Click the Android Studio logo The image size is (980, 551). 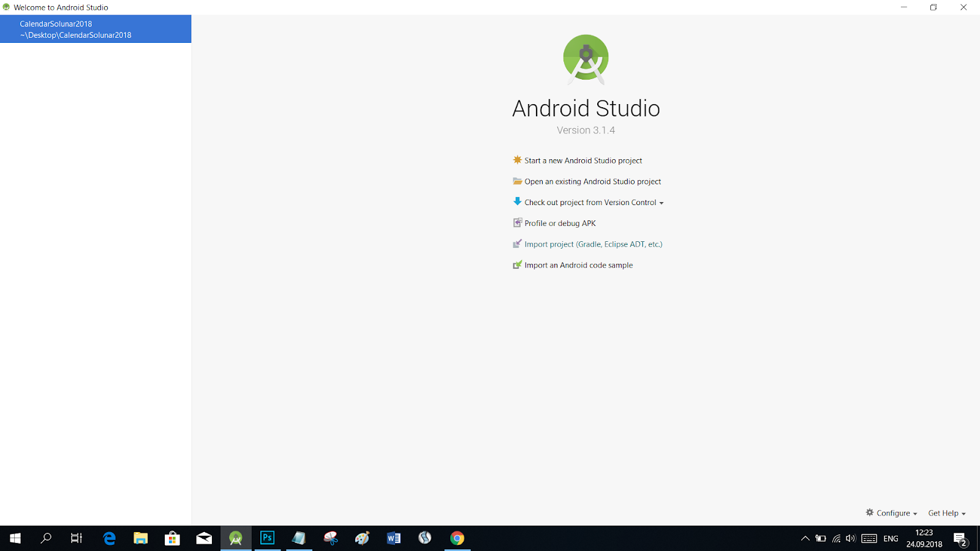click(x=586, y=59)
